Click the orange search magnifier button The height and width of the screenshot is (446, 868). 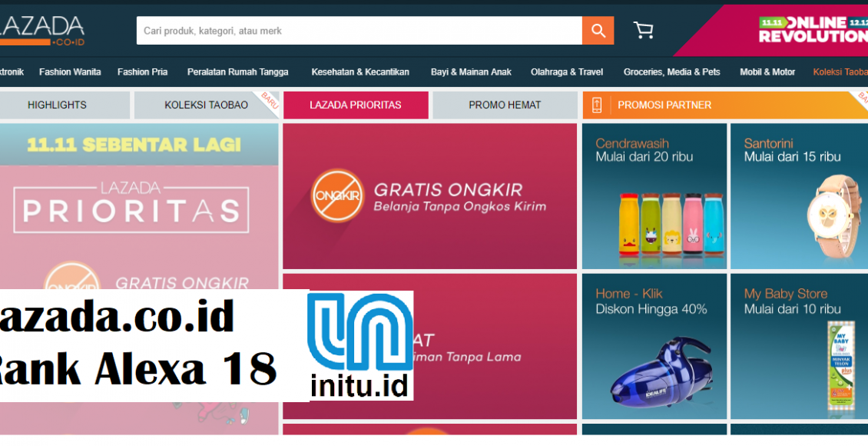click(x=598, y=31)
